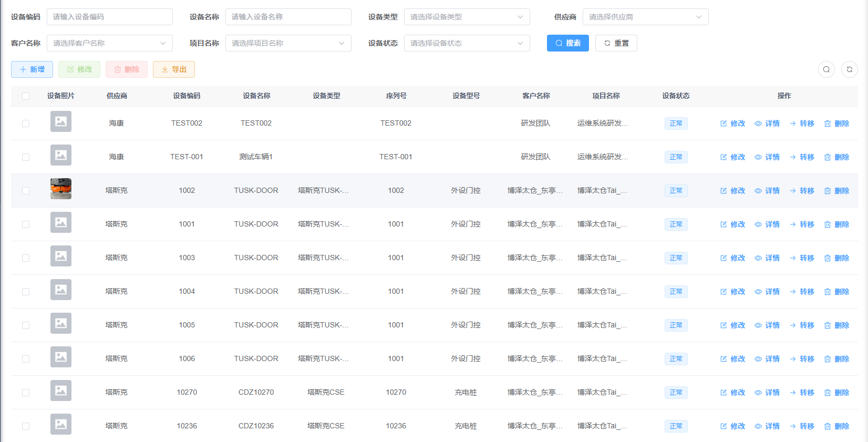Click 转移 for device CDZ10236

pos(802,426)
